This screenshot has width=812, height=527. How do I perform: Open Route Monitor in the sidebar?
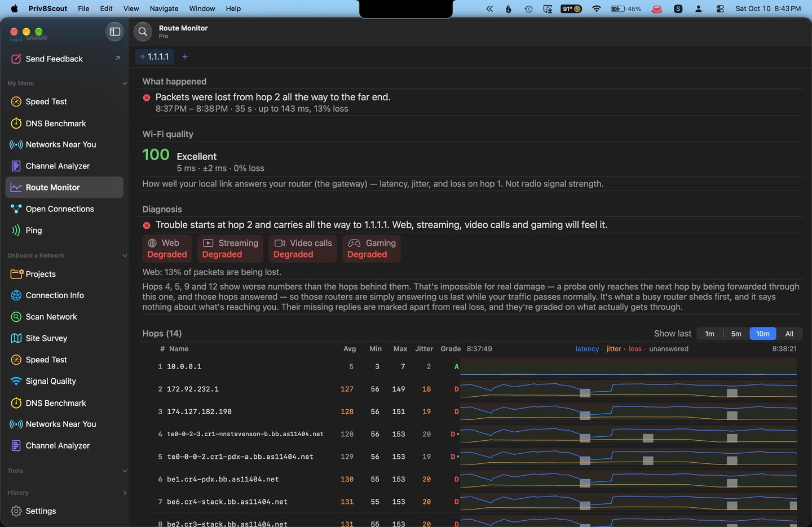65,187
